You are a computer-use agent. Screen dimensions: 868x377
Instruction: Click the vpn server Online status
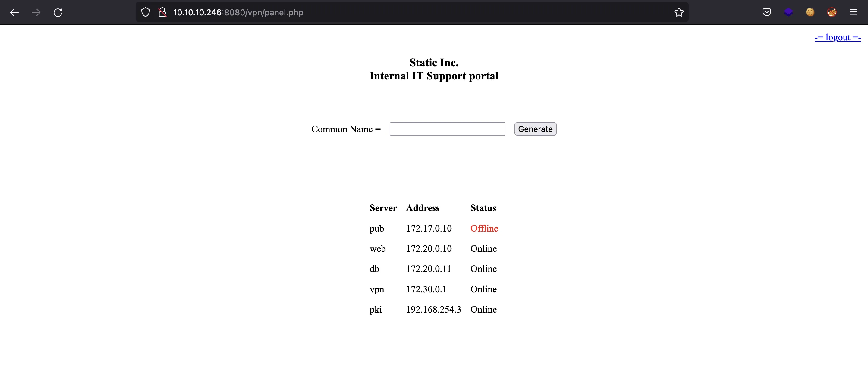(x=483, y=289)
